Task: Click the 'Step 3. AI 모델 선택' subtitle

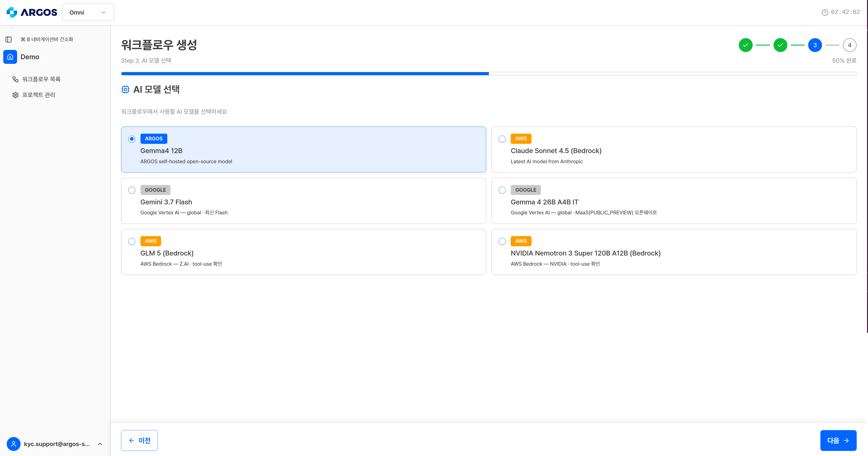Action: (x=146, y=61)
